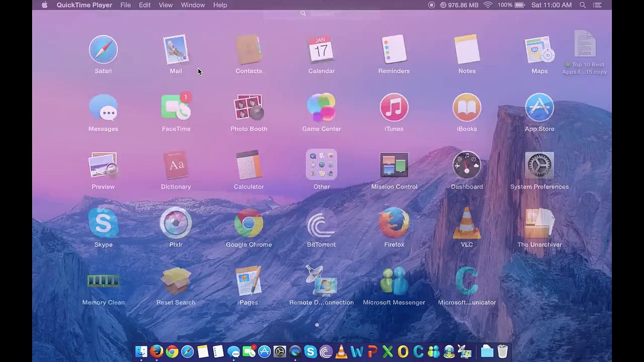Screen dimensions: 644x362
Task: Launch Safari from Launchpad grid
Action: pyautogui.click(x=103, y=50)
